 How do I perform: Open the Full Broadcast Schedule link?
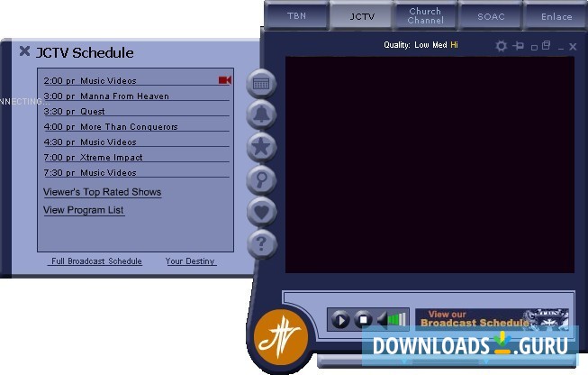click(96, 261)
